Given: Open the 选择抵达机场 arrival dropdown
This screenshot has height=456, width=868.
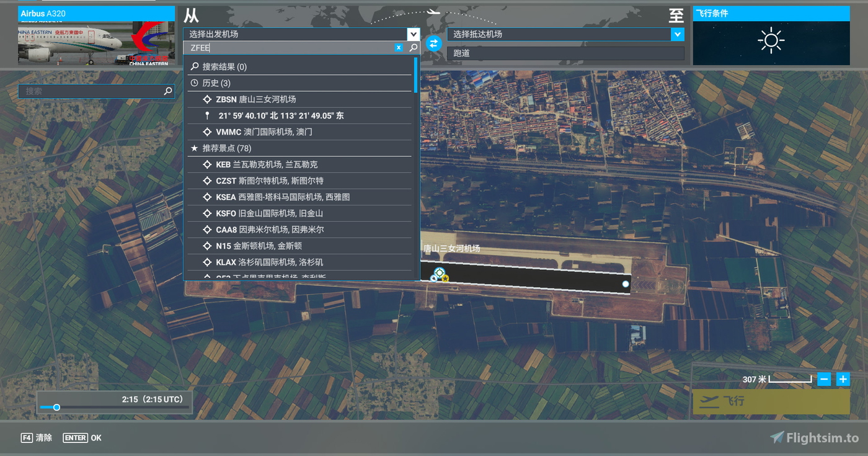Looking at the screenshot, I should pyautogui.click(x=678, y=34).
